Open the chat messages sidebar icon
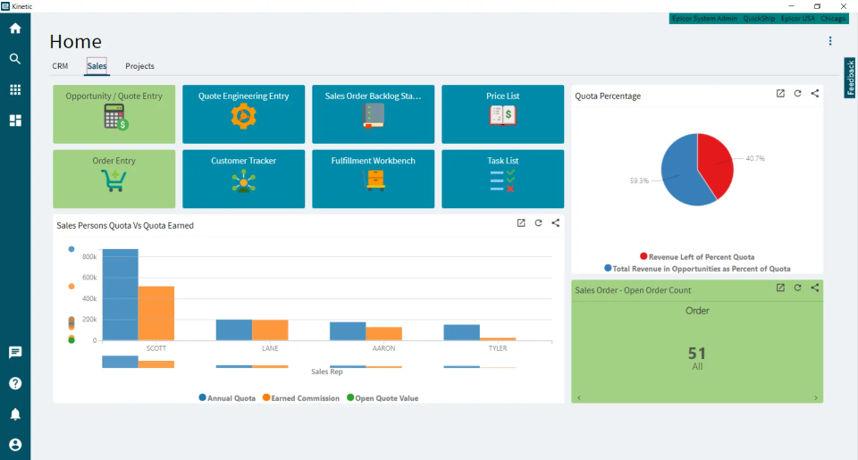The image size is (858, 460). [x=15, y=352]
